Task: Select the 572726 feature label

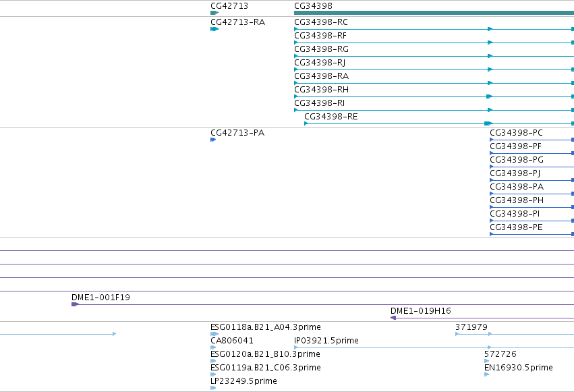Action: (x=500, y=354)
